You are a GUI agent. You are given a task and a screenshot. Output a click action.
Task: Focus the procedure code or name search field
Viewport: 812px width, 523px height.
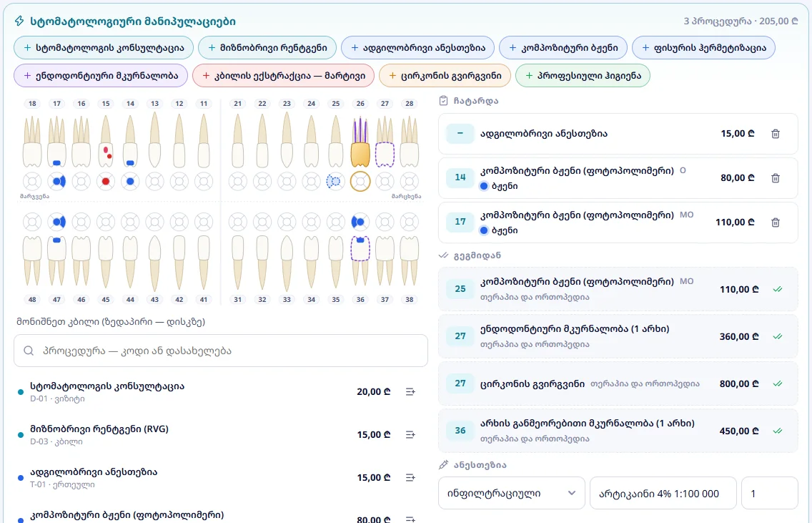221,351
